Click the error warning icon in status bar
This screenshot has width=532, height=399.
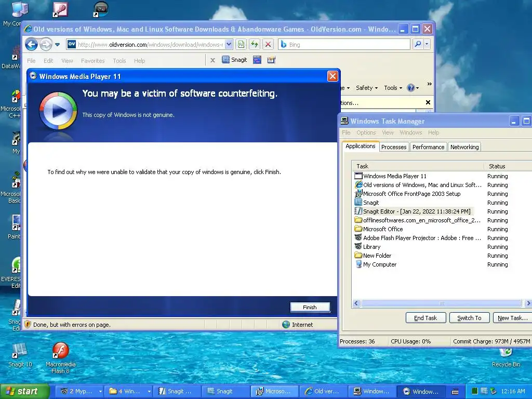[x=28, y=324]
